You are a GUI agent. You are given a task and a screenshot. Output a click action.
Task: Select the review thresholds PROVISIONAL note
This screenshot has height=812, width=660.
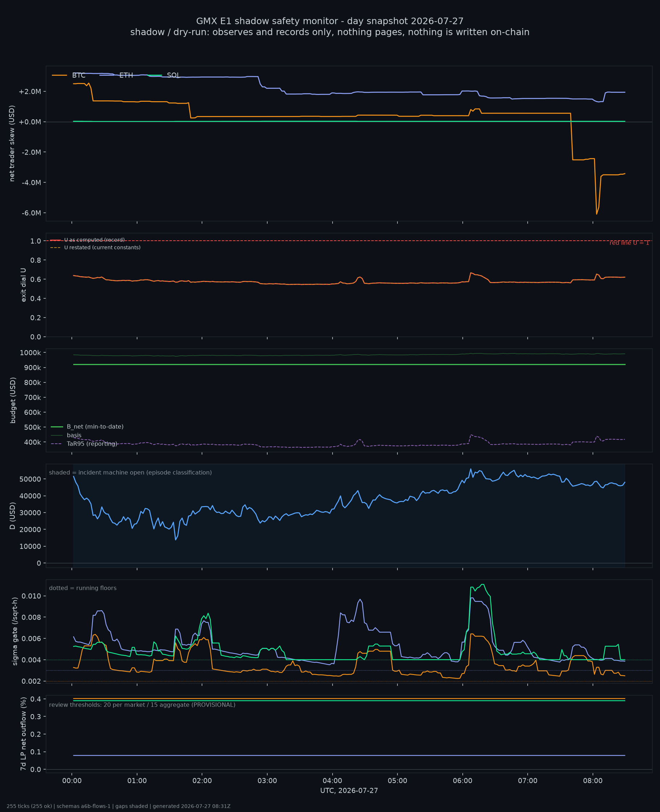click(x=142, y=705)
